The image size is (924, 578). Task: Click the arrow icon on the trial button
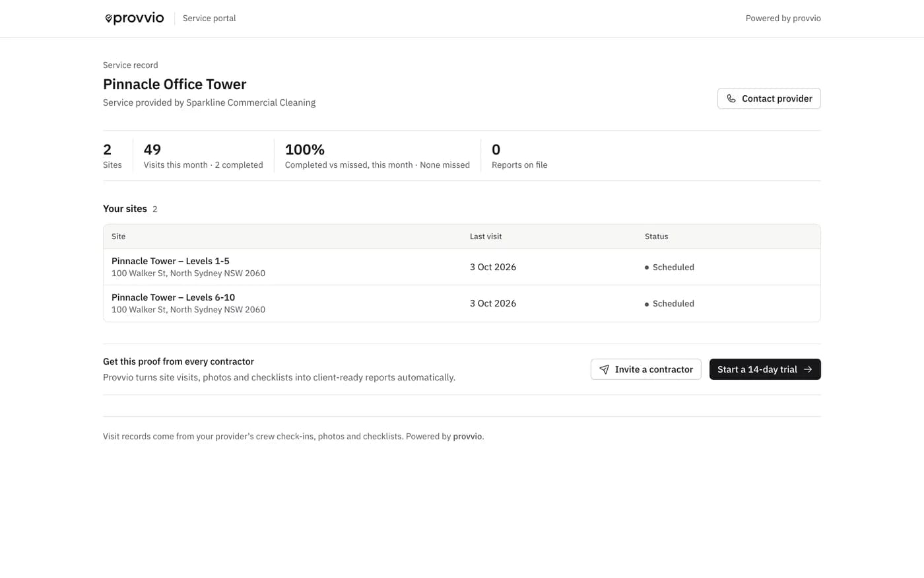coord(808,369)
